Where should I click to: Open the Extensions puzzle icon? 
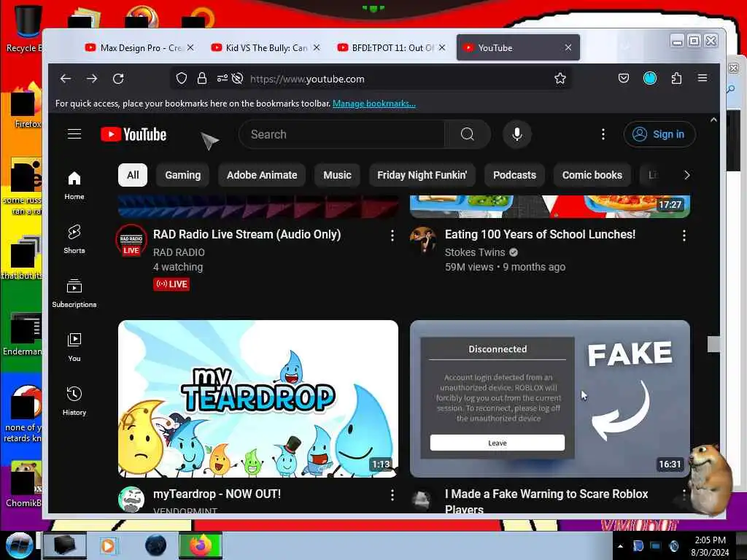coord(676,79)
